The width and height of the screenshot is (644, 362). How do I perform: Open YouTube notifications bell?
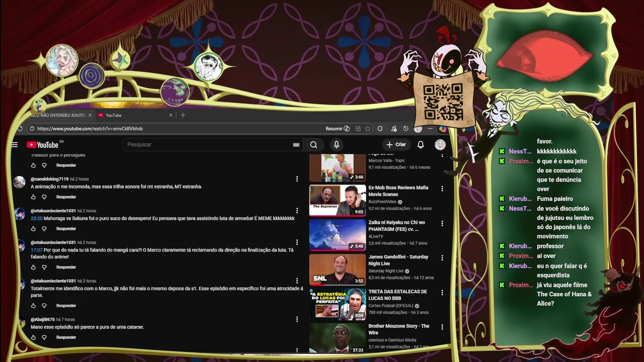click(421, 145)
